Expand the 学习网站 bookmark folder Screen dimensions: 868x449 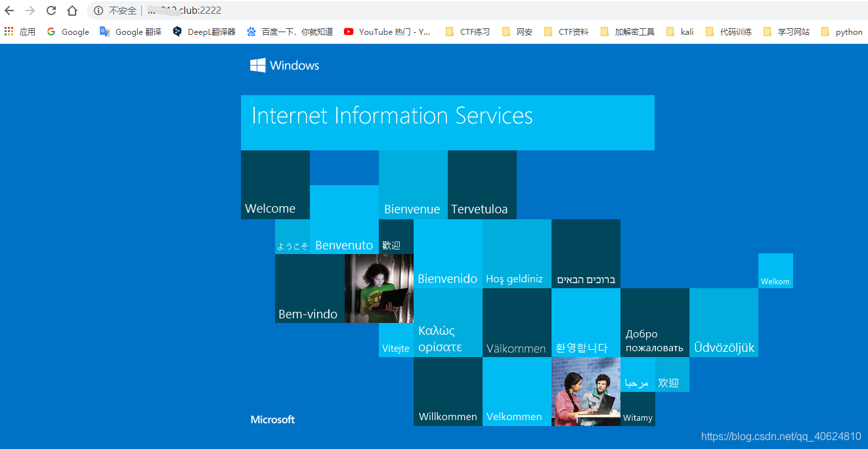[x=787, y=32]
